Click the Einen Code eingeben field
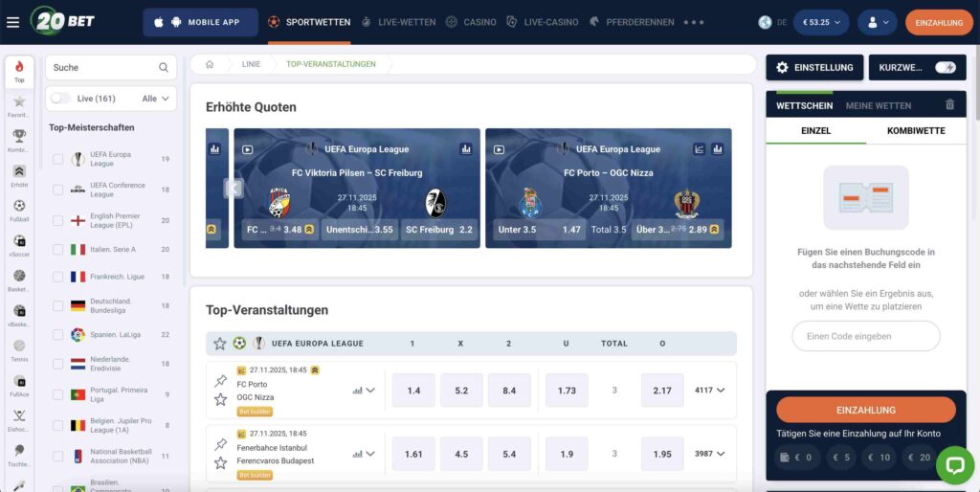This screenshot has height=492, width=980. tap(865, 336)
